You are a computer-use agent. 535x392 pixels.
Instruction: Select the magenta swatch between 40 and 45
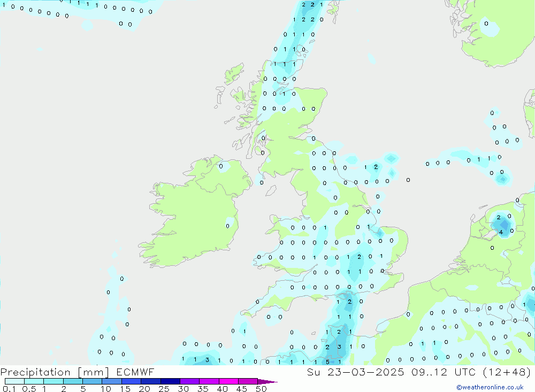(228, 381)
